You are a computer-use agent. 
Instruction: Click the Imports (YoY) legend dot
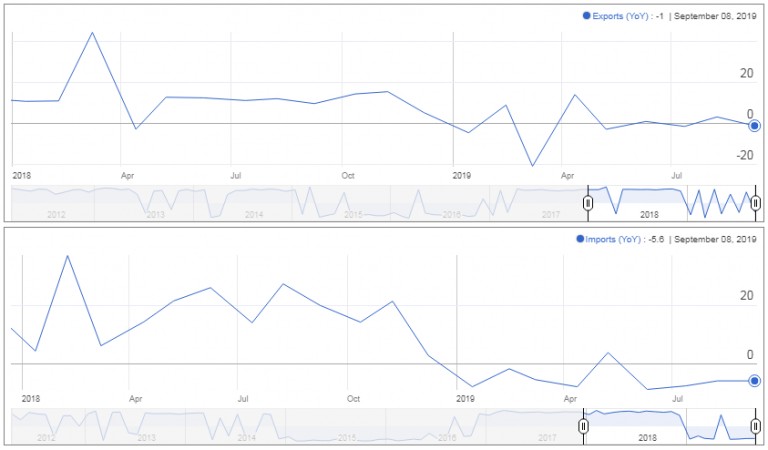click(x=579, y=239)
